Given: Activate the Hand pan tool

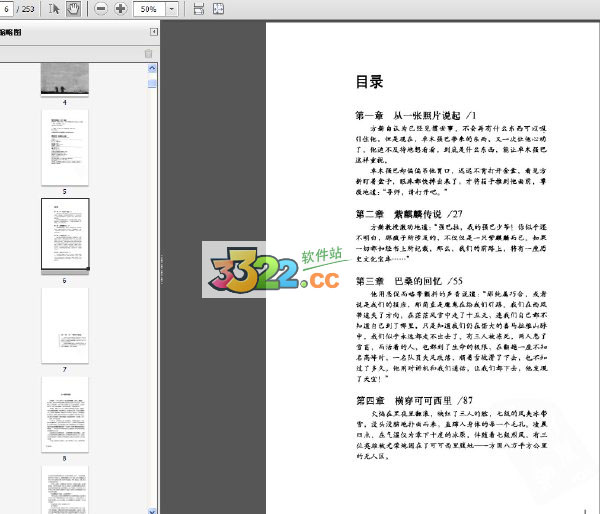Looking at the screenshot, I should point(73,9).
